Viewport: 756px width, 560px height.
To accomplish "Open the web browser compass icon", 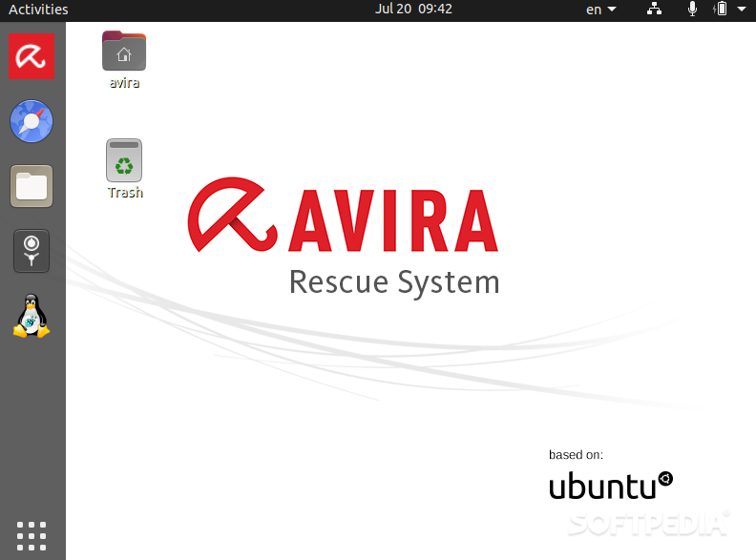I will click(31, 121).
